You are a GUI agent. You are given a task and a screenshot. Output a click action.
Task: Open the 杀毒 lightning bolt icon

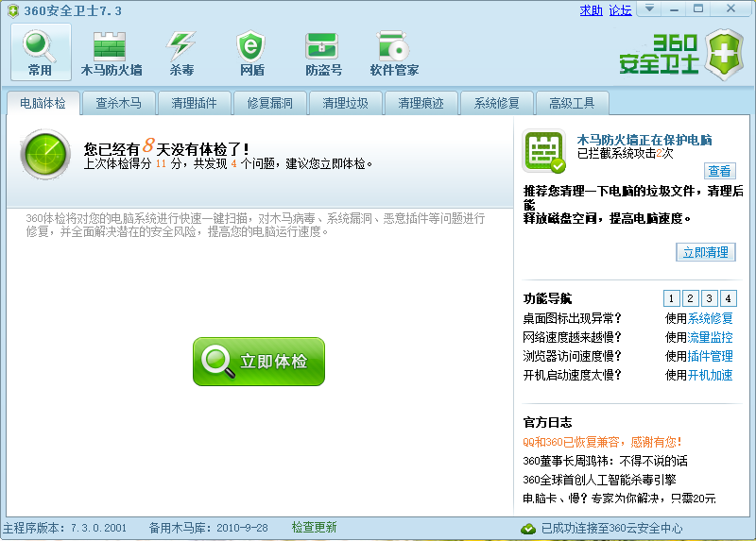[x=181, y=52]
